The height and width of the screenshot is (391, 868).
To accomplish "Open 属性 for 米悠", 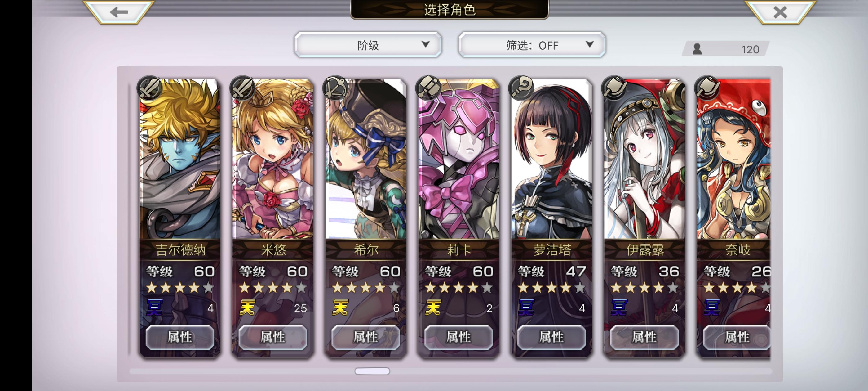I will click(x=273, y=337).
